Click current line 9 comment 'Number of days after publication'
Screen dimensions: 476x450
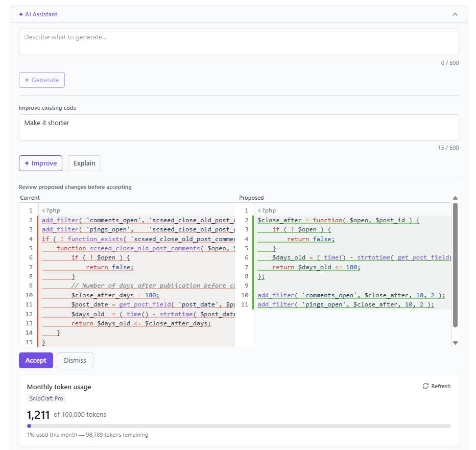click(153, 286)
